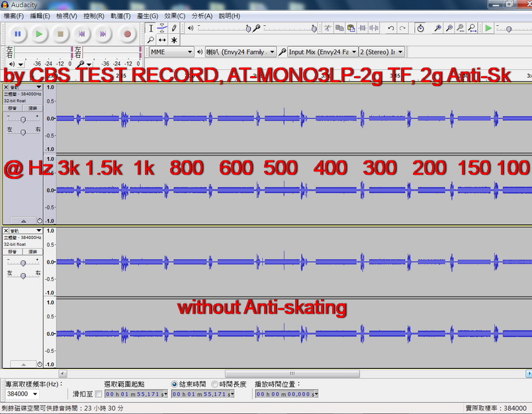
Task: Click the Undo arrow icon
Action: (x=391, y=28)
